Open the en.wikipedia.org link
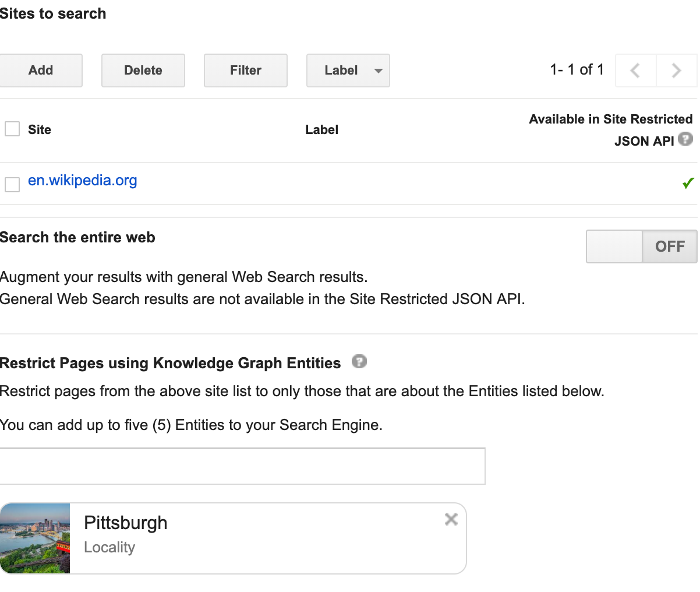Screen dimensions: 700x592 (83, 181)
